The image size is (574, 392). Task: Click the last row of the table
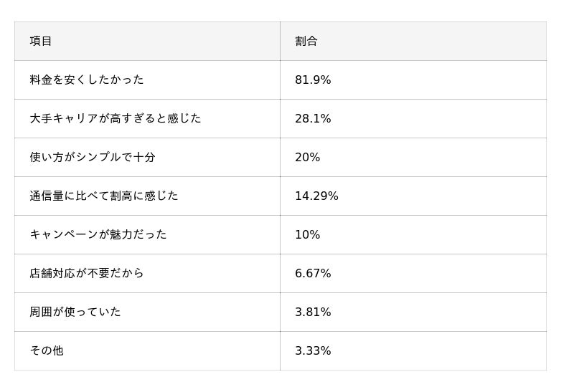[280, 351]
